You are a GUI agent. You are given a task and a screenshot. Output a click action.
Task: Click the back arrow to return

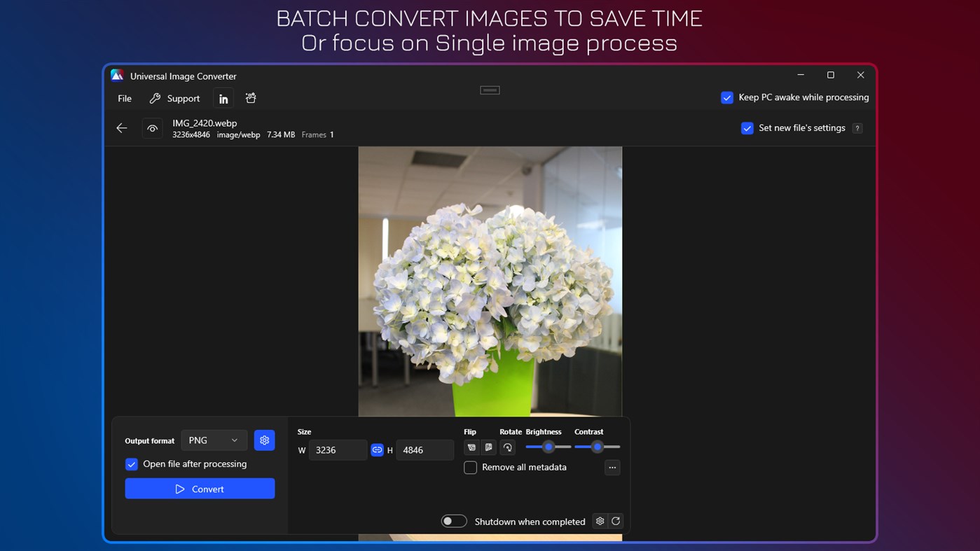[x=121, y=128]
